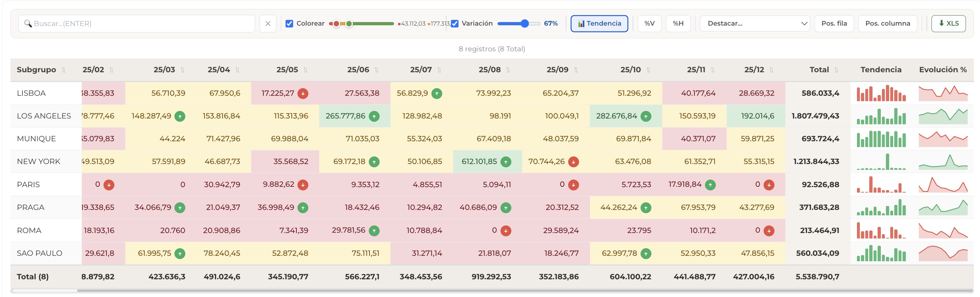
Task: Click the green up arrow beside 17.918,84
Action: click(x=710, y=185)
